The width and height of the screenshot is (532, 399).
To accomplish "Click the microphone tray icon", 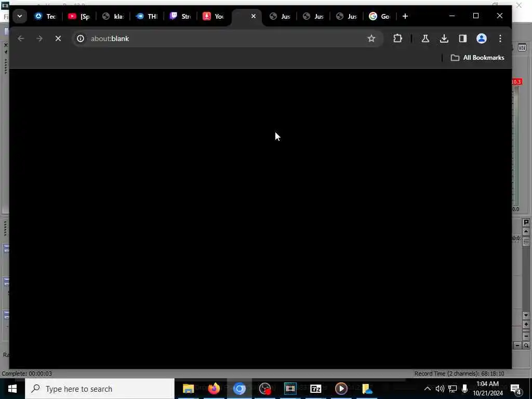I will pyautogui.click(x=465, y=389).
